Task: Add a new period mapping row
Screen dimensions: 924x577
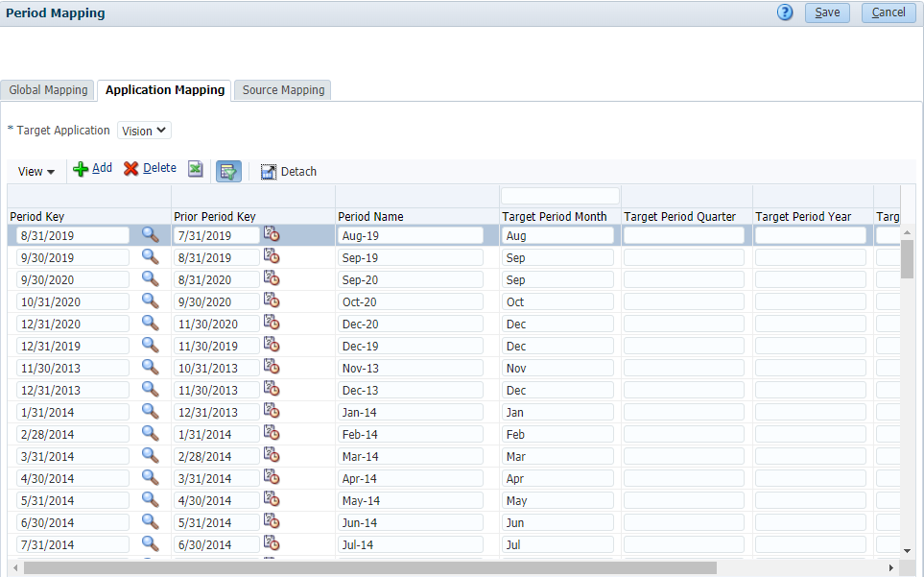Action: pos(92,168)
